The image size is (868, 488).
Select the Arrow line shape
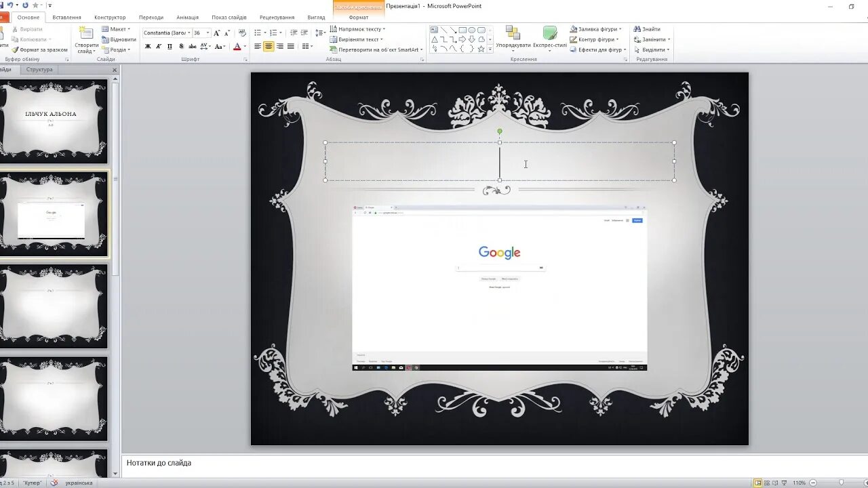click(453, 30)
